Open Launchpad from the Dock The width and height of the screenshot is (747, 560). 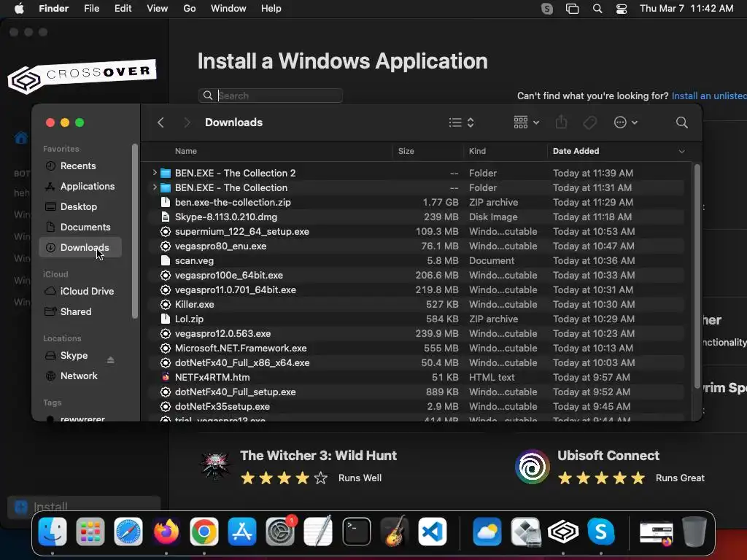(90, 532)
